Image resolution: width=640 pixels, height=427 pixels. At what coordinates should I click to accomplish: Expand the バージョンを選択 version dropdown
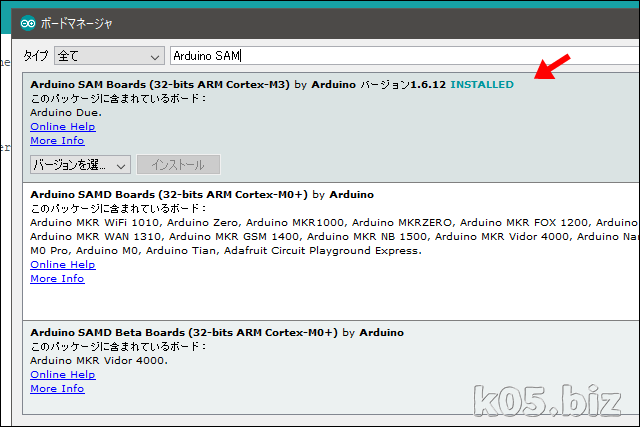80,165
